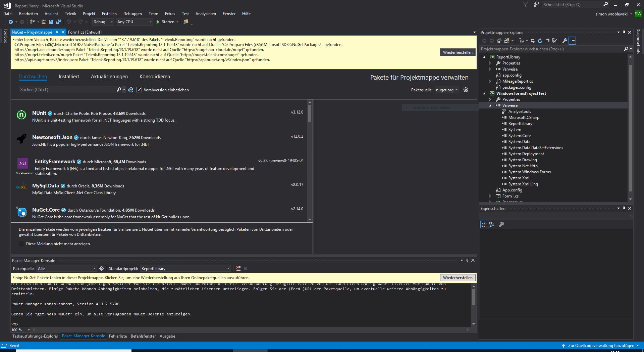Click the Open File toolbar icon
The height and width of the screenshot is (352, 644).
pos(44,22)
